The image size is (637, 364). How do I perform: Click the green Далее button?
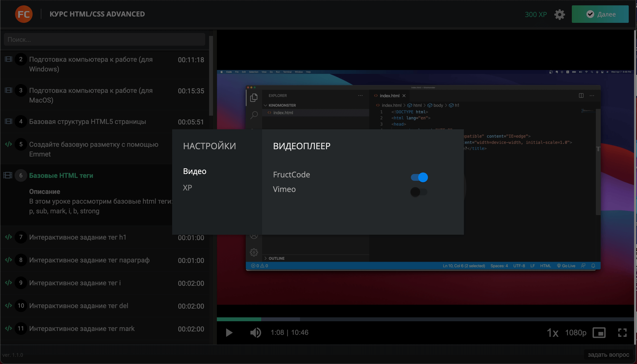click(x=600, y=14)
